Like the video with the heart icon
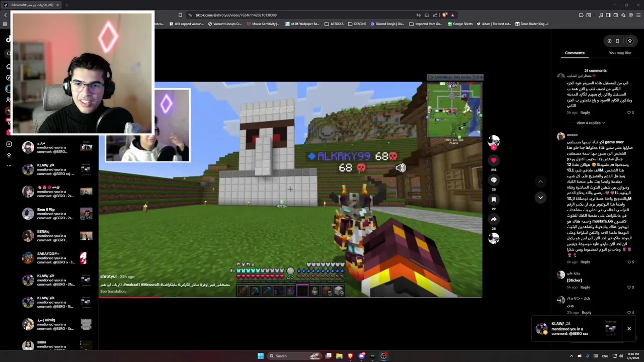This screenshot has height=362, width=644. coord(494,160)
